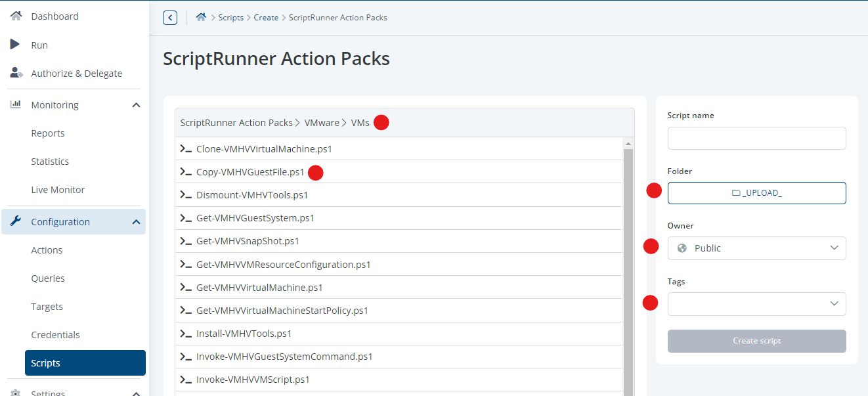Go to Create in top breadcrumb
The height and width of the screenshot is (396, 868).
tap(266, 18)
